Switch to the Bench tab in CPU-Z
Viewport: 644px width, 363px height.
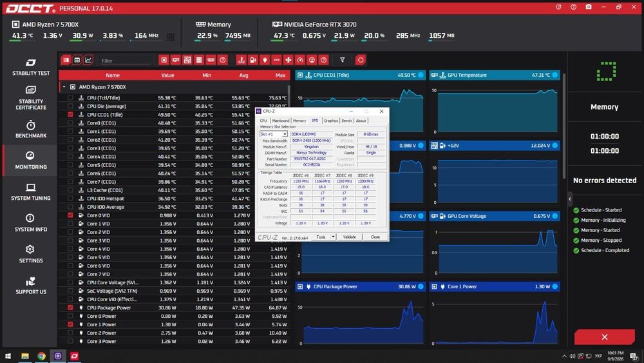click(346, 121)
